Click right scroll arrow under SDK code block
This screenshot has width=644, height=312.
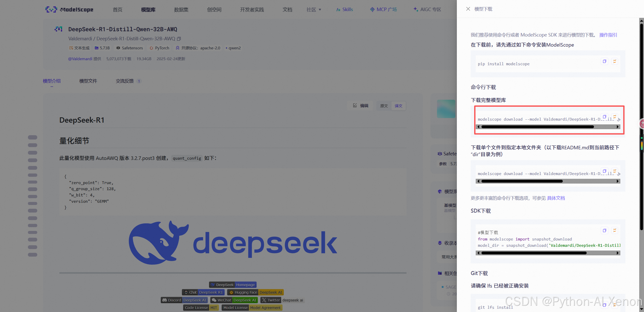click(x=618, y=253)
